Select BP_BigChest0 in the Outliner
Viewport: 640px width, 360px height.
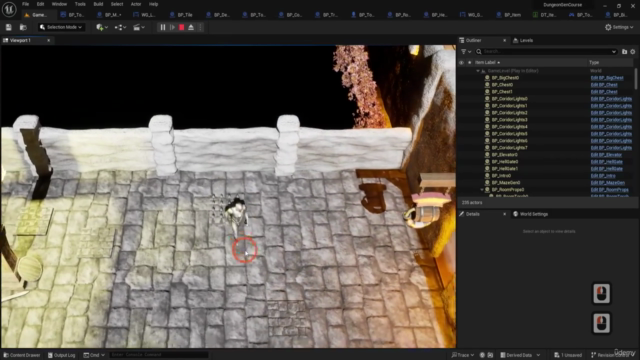click(x=505, y=78)
